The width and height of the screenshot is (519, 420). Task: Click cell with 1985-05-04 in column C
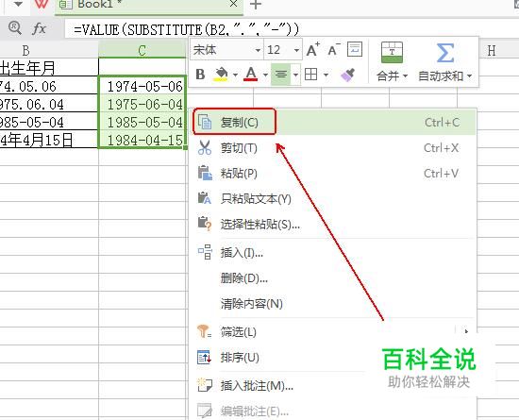tap(142, 122)
